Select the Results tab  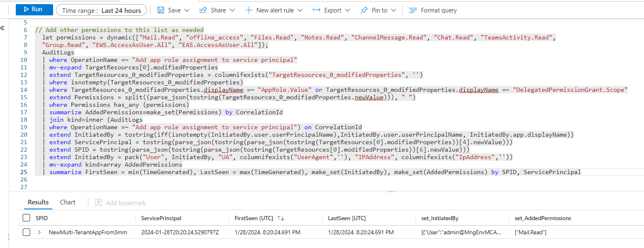(x=38, y=202)
